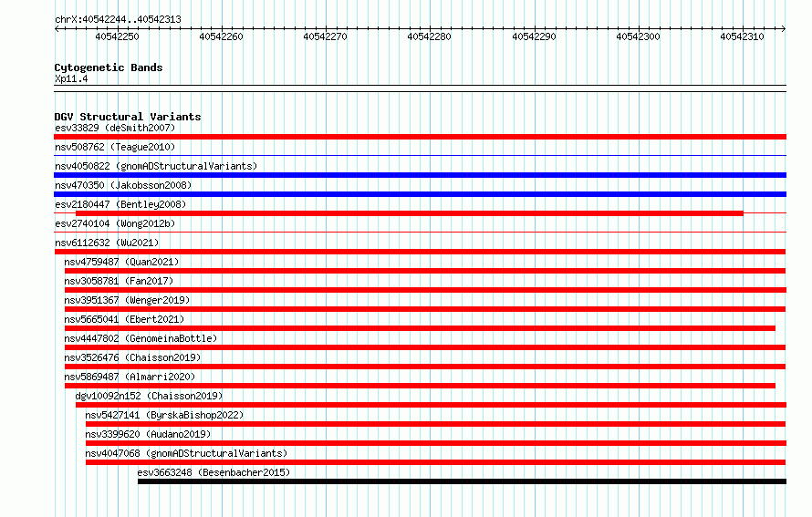This screenshot has height=517, width=812.
Task: Select the thin blue line under nsv508762
Action: tap(420, 155)
